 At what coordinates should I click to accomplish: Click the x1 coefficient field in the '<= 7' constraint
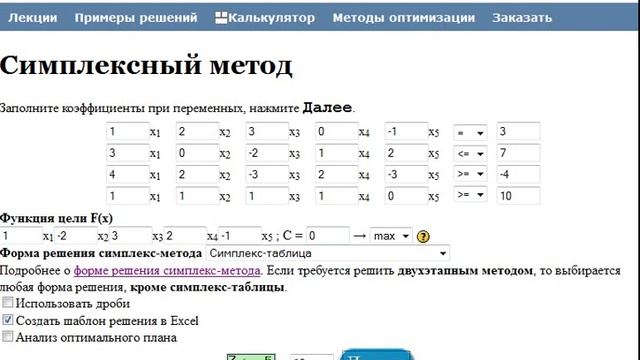click(x=128, y=153)
